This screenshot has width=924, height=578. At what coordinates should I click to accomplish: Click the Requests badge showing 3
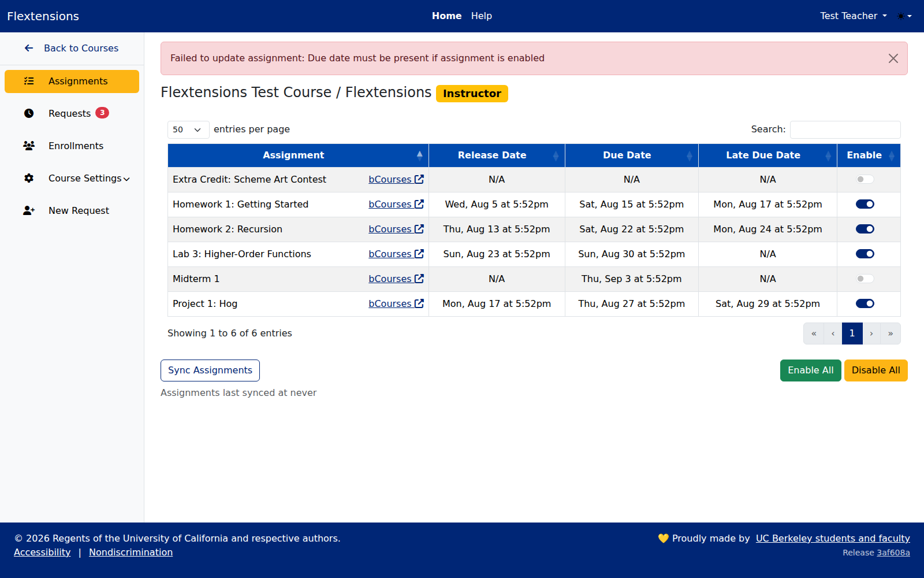tap(102, 113)
